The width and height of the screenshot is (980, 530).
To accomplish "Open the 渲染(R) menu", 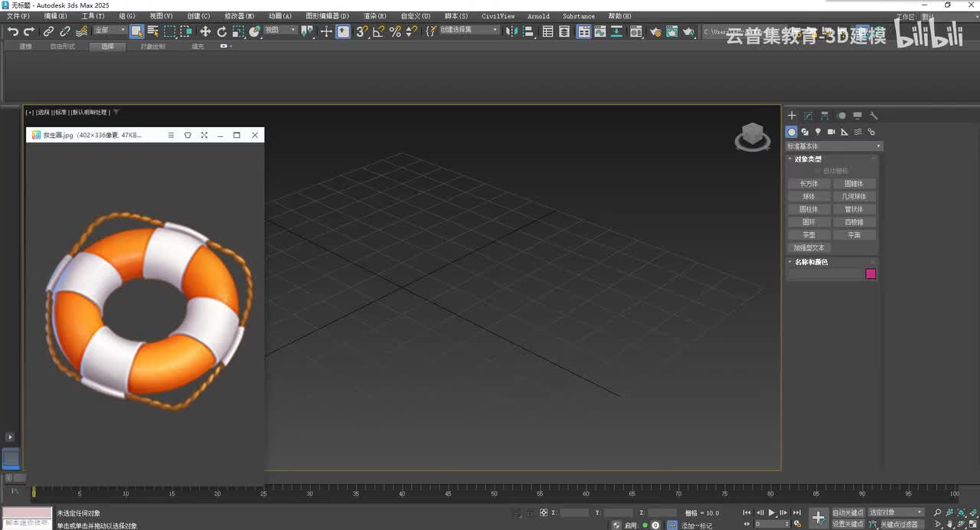I will click(x=374, y=16).
